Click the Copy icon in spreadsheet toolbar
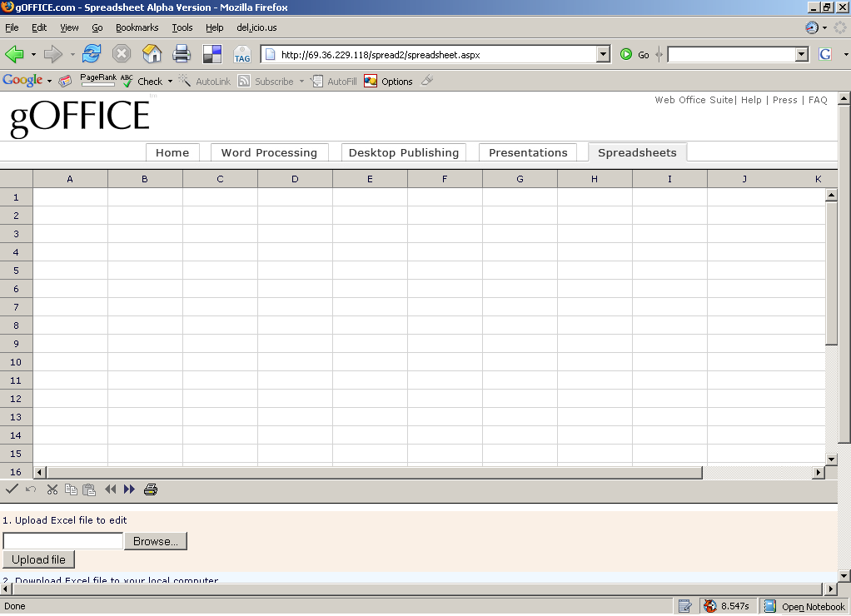Screen dimensions: 851x616 click(x=71, y=489)
